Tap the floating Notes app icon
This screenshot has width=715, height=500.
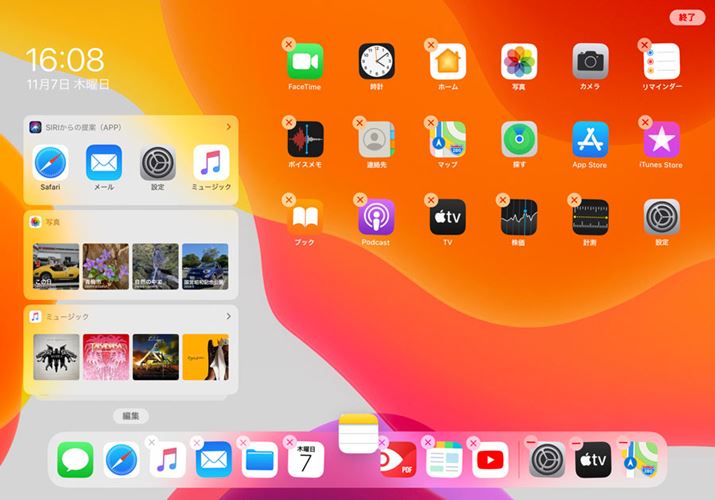point(358,434)
